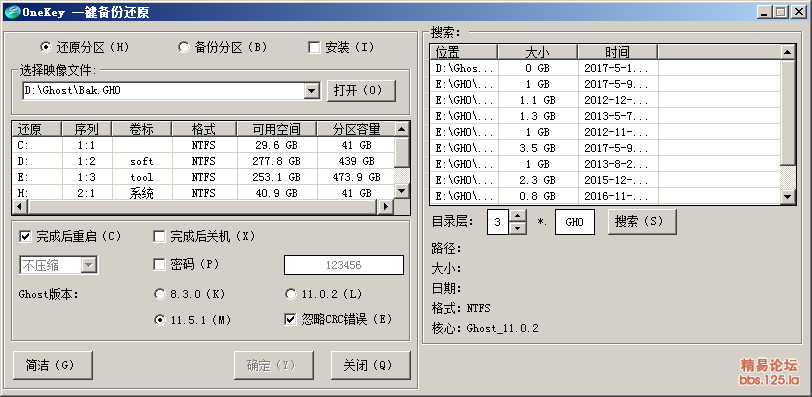This screenshot has width=812, height=397.
Task: Check the 完成后关机 (X) option
Action: pyautogui.click(x=160, y=237)
